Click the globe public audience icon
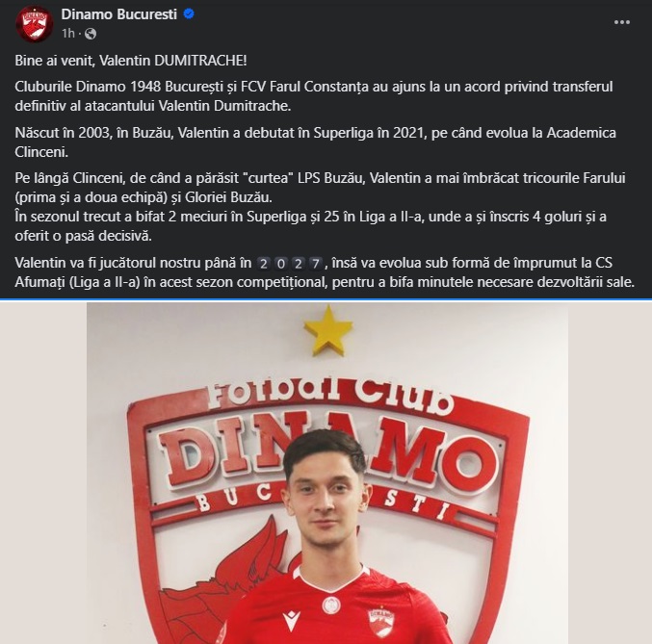This screenshot has width=652, height=644. [x=91, y=34]
